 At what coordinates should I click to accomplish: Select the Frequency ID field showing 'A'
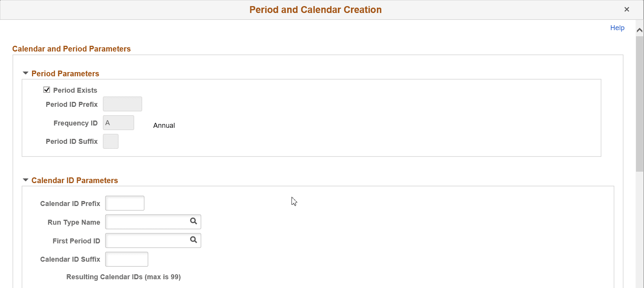[x=118, y=122]
